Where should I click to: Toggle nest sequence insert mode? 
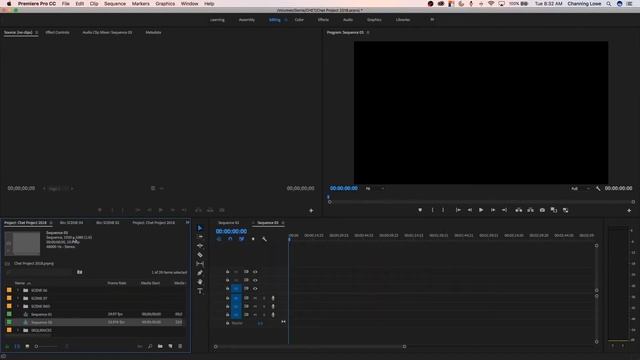(x=219, y=239)
